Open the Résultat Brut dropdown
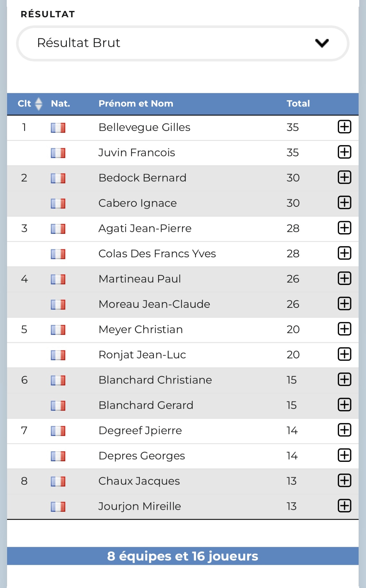The height and width of the screenshot is (588, 366). (x=183, y=43)
